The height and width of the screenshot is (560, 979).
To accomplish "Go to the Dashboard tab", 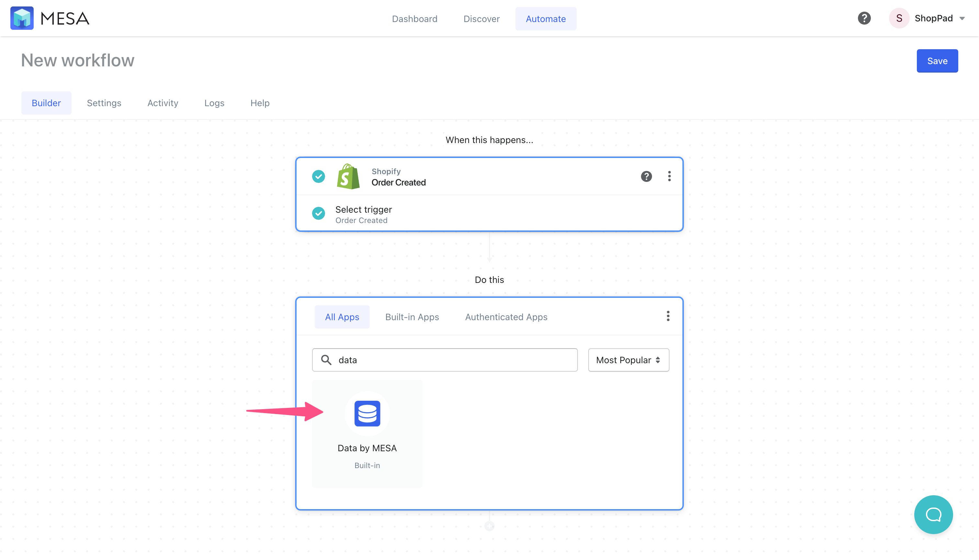I will (414, 18).
